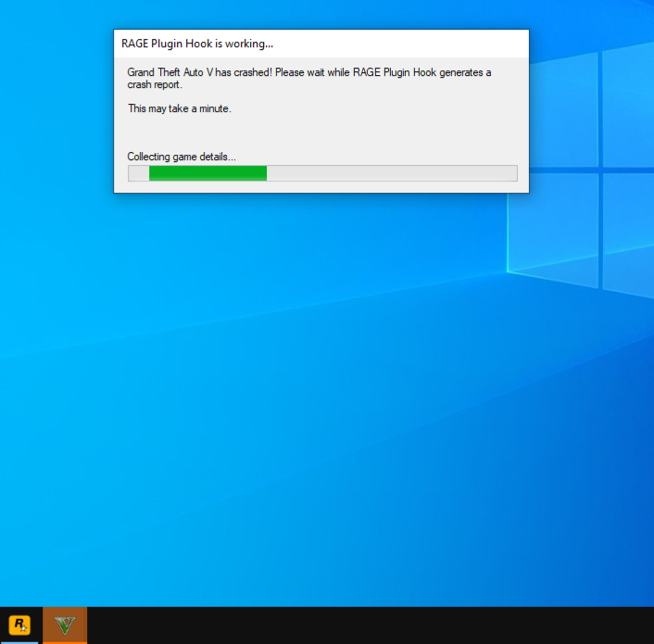Switch to the Grand Theft Auto V taskbar icon
Image resolution: width=654 pixels, height=644 pixels.
(x=65, y=625)
